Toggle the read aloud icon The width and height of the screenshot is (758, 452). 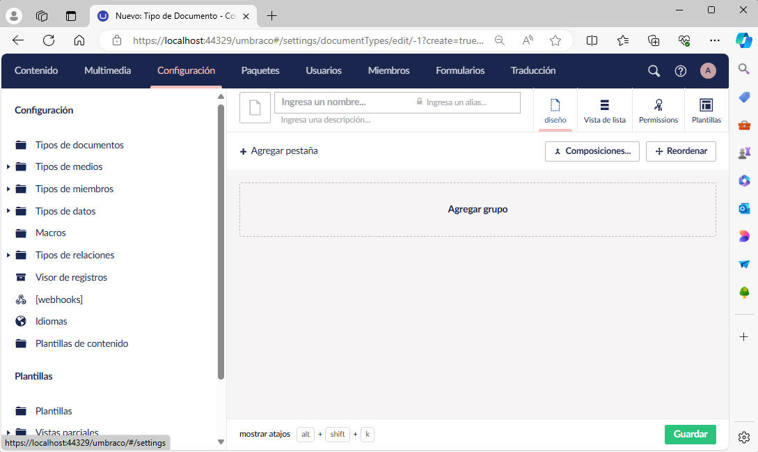pyautogui.click(x=527, y=41)
